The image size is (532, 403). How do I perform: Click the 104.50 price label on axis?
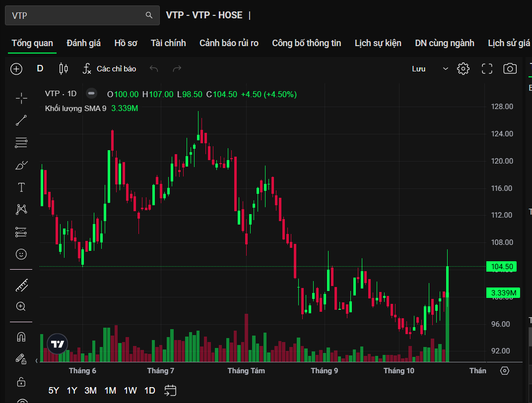[502, 267]
